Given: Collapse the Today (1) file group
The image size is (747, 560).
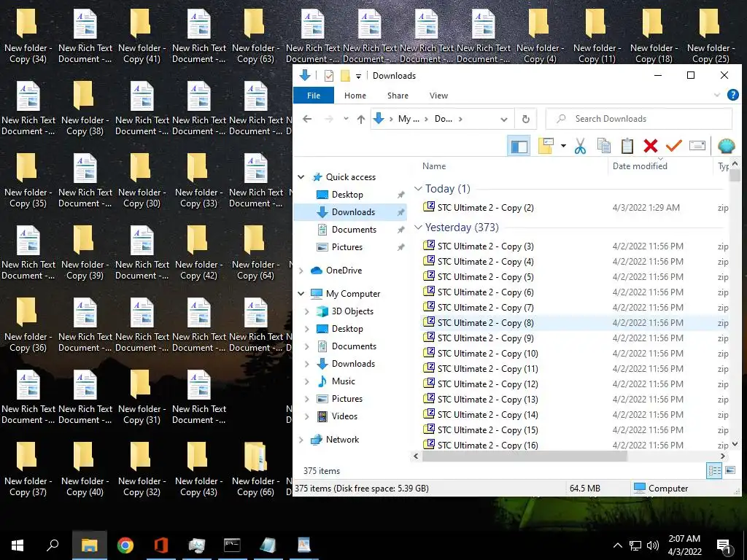Looking at the screenshot, I should pyautogui.click(x=418, y=189).
